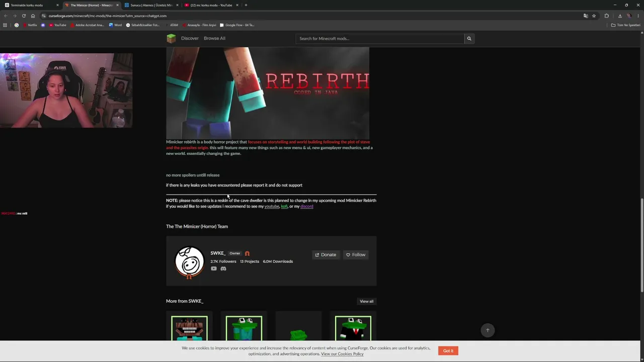Click the browser home icon
The image size is (644, 362).
(33, 16)
